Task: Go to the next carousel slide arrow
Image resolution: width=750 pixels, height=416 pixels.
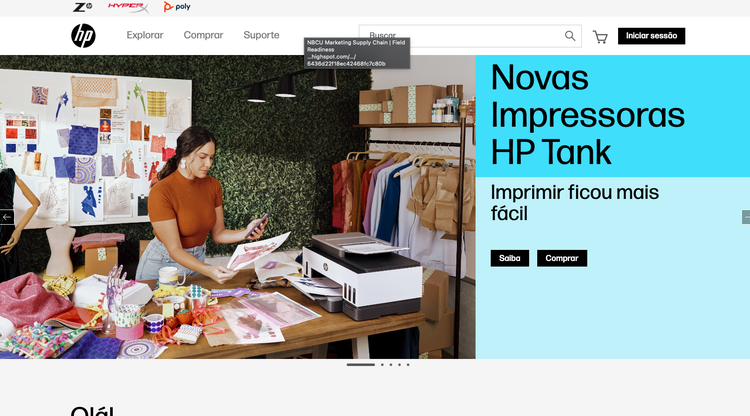Action: tap(745, 217)
